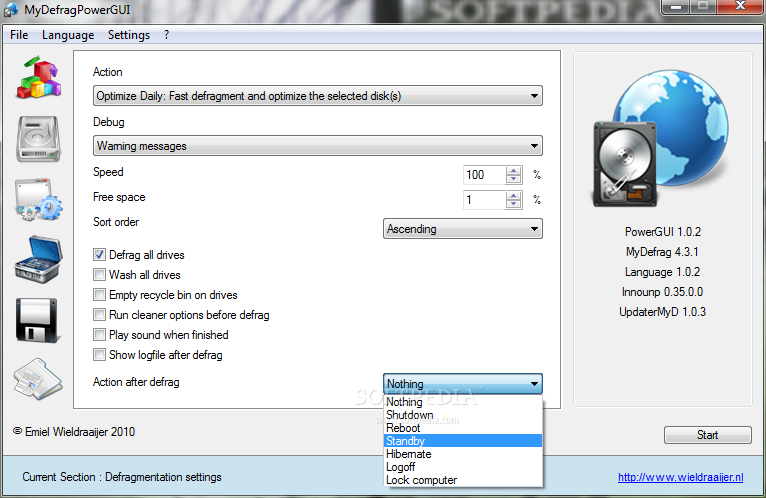This screenshot has width=766, height=498.
Task: Open the Sort order Ascending dropdown
Action: tap(463, 229)
